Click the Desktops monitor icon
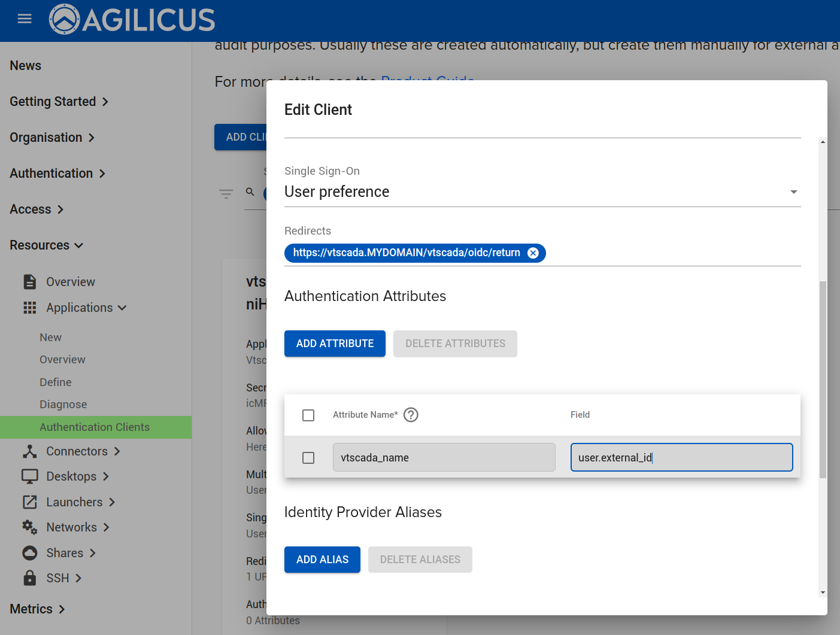Screen dimensions: 840x635 click(29, 476)
